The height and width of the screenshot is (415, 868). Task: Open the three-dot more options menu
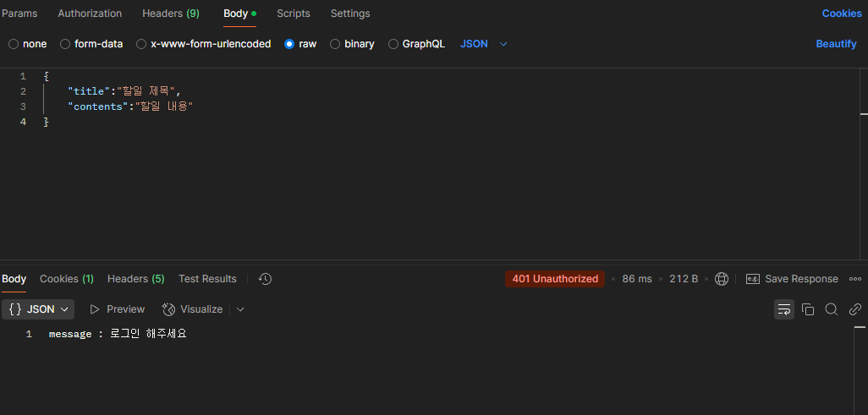[x=854, y=279]
